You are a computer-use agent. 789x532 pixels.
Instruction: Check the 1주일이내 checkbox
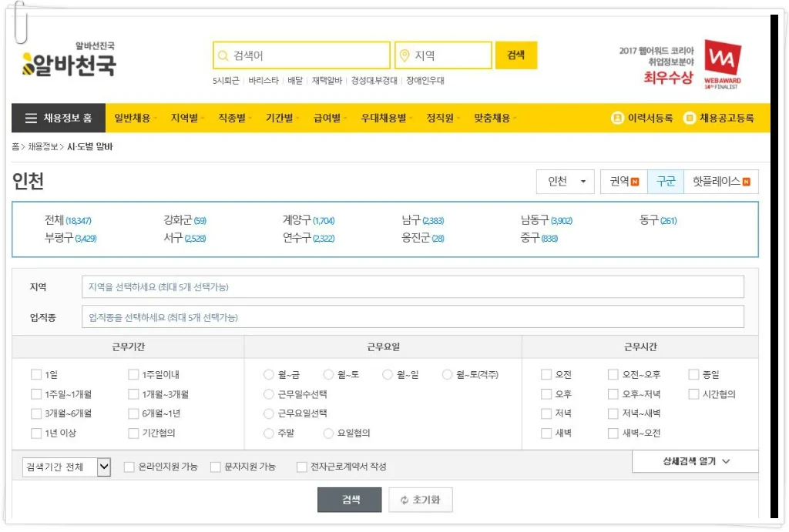point(133,375)
